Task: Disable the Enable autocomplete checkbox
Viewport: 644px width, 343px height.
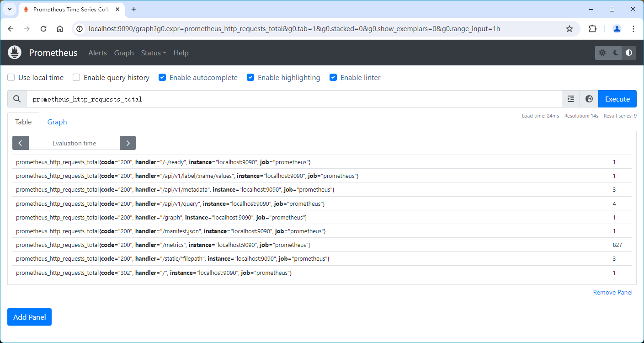Action: (162, 77)
